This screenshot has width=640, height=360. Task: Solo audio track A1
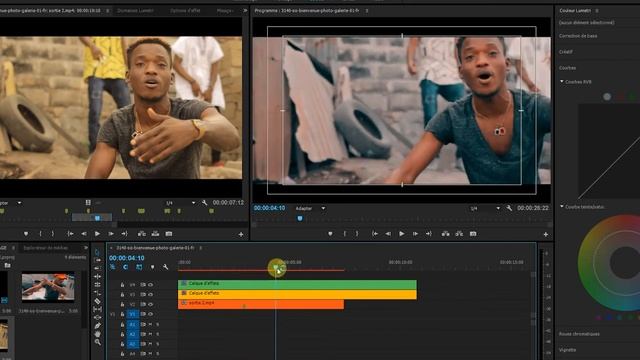[x=158, y=324]
